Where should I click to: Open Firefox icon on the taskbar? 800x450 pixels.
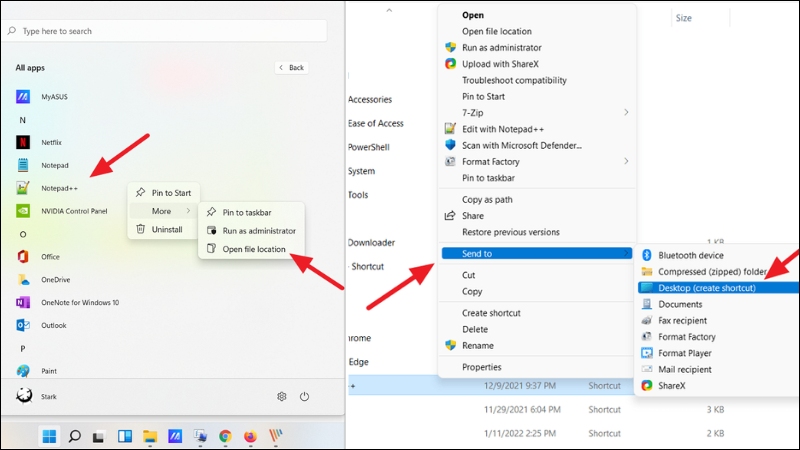pyautogui.click(x=251, y=436)
